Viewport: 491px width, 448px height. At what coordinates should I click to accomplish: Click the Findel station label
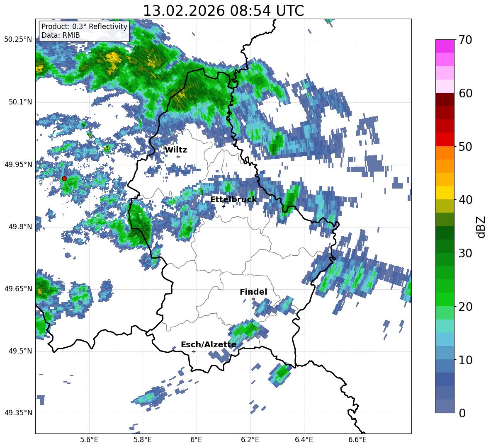(253, 292)
